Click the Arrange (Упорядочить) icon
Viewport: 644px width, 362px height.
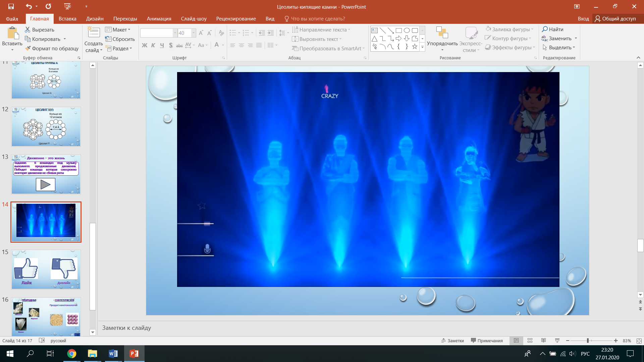coord(442,33)
